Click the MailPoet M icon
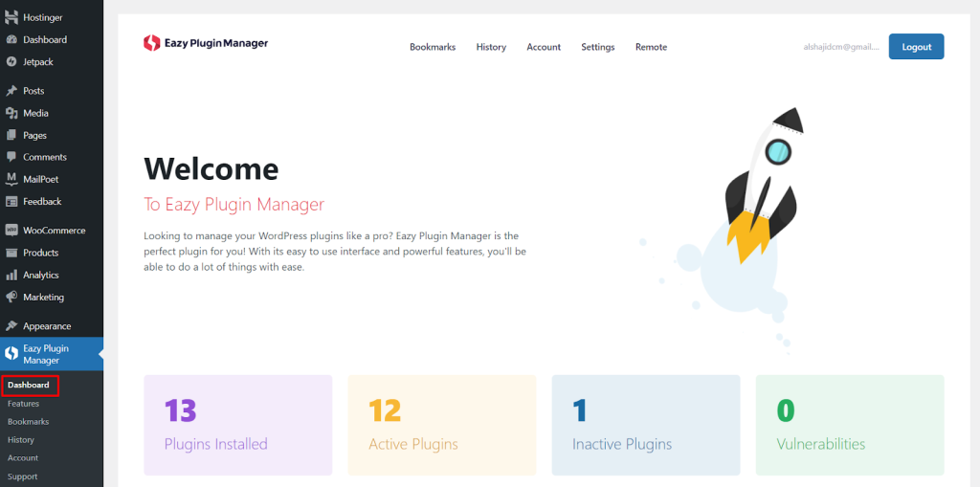The image size is (980, 487). [11, 180]
